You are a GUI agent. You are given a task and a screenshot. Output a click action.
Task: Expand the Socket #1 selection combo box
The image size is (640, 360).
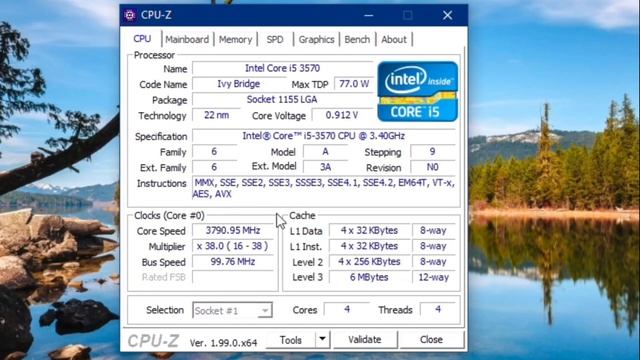point(232,310)
